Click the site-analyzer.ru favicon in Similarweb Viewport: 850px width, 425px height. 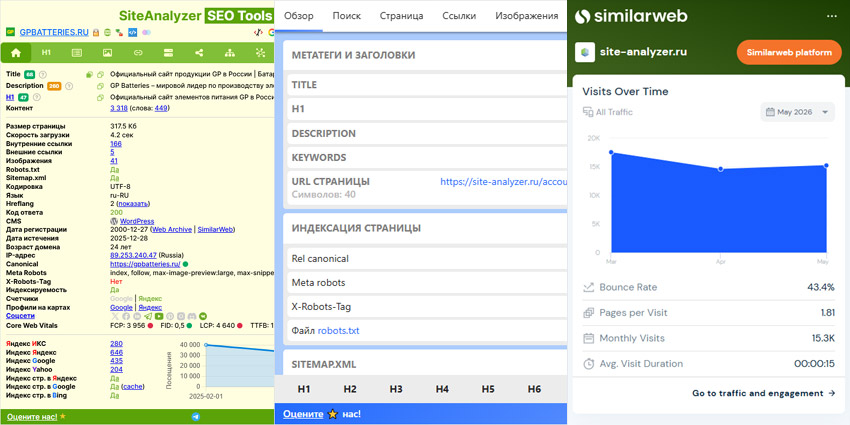585,53
